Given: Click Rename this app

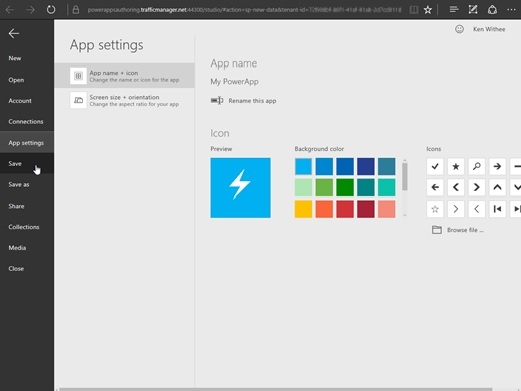Looking at the screenshot, I should pyautogui.click(x=243, y=101).
